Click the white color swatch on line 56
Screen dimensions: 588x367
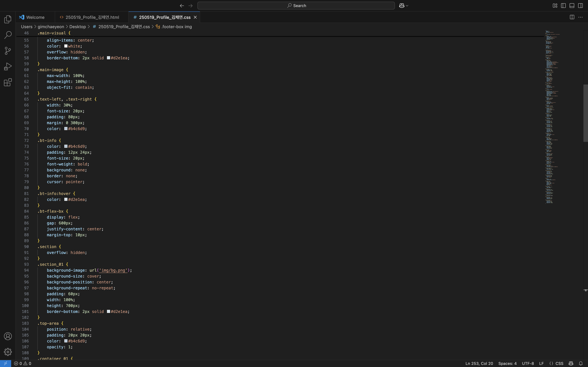tap(66, 46)
